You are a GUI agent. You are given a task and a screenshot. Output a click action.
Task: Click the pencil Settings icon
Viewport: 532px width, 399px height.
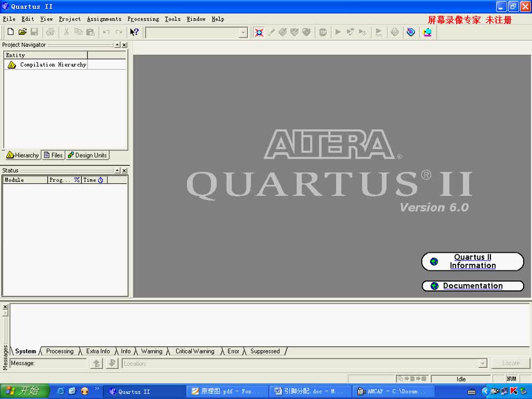(x=271, y=32)
